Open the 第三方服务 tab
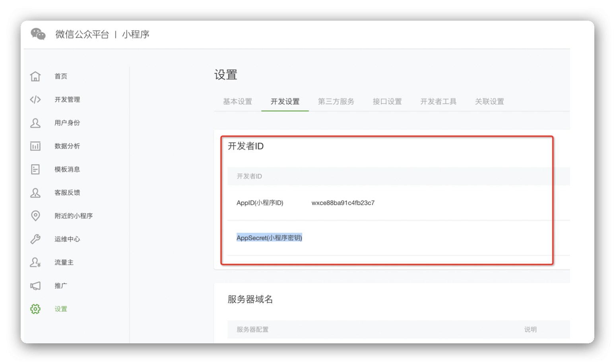 tap(336, 101)
